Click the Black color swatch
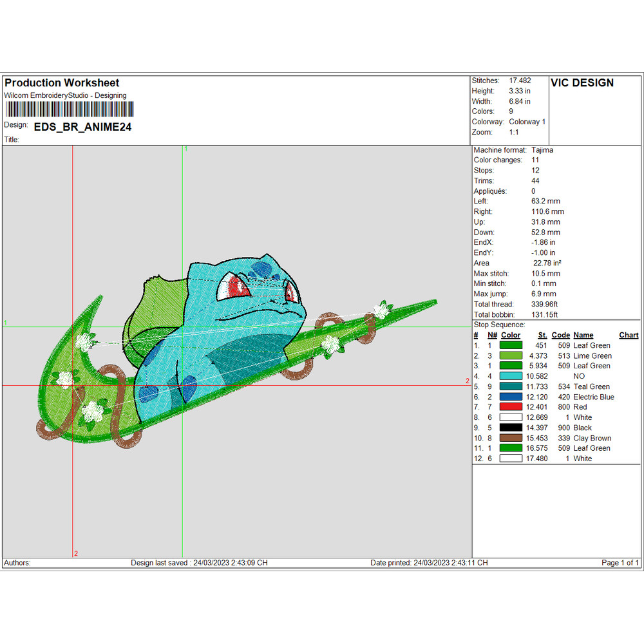 click(x=511, y=428)
